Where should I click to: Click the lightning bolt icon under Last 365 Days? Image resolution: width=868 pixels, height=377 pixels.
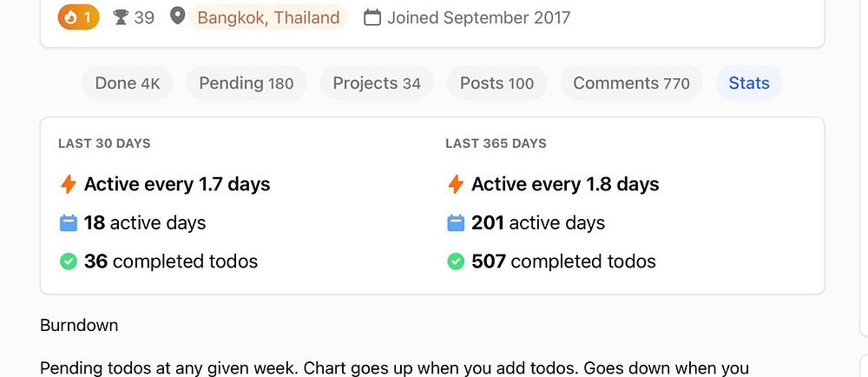point(455,184)
